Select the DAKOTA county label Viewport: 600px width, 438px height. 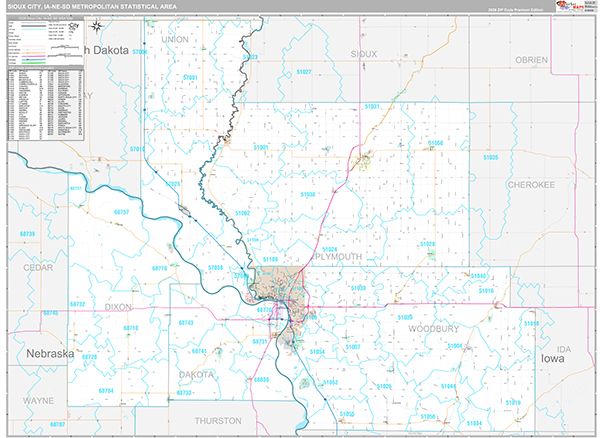pos(197,374)
